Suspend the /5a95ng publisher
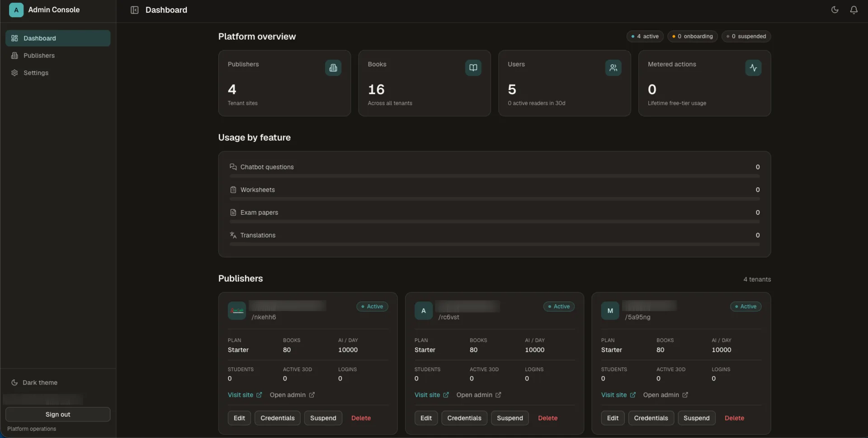 point(696,418)
